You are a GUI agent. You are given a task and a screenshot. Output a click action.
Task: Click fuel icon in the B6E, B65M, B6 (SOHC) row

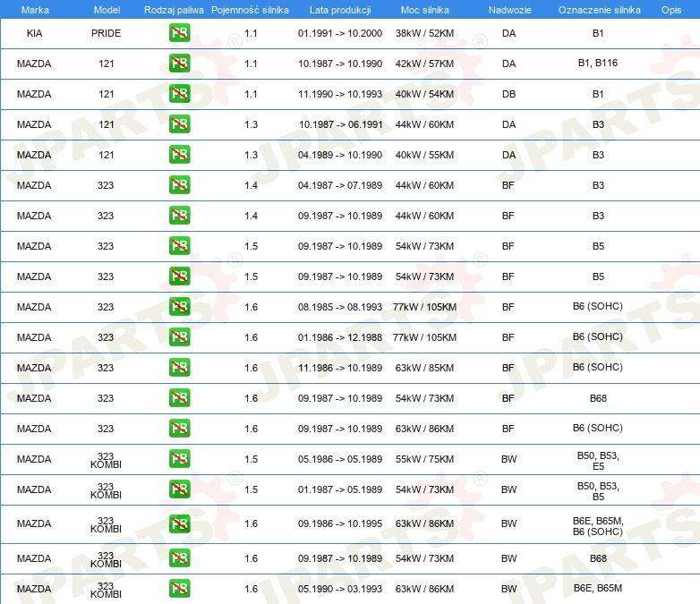point(179,523)
